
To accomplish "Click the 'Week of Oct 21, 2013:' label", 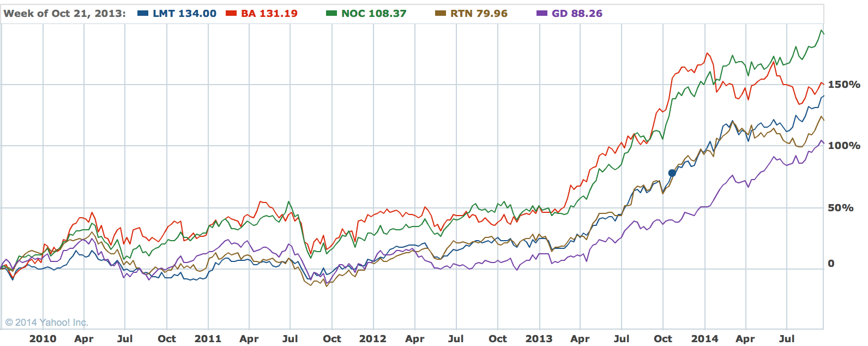I will (65, 14).
